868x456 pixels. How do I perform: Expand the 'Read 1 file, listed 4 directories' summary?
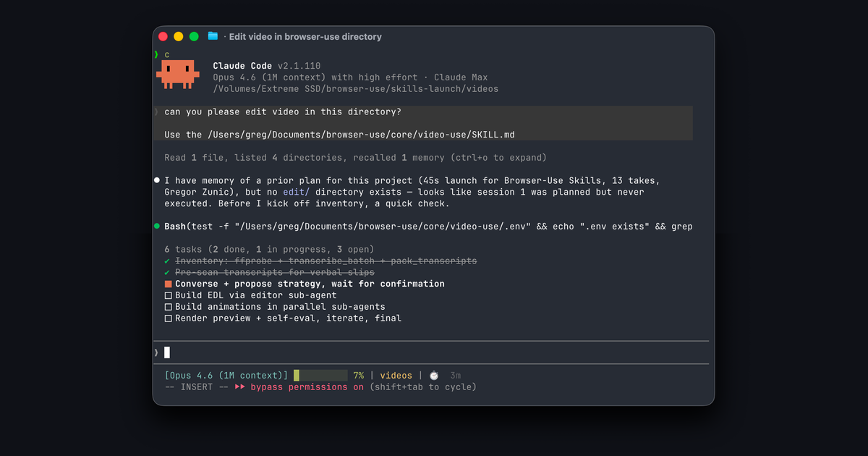click(x=355, y=157)
